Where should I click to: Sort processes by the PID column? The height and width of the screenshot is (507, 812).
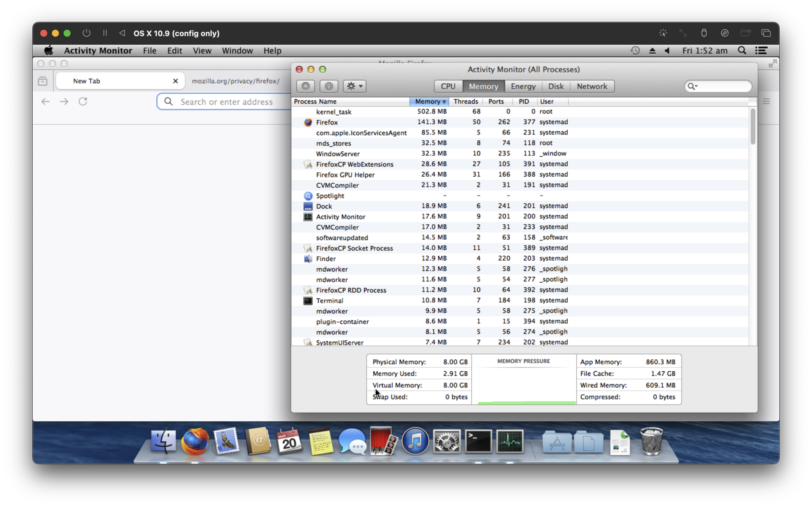(524, 101)
